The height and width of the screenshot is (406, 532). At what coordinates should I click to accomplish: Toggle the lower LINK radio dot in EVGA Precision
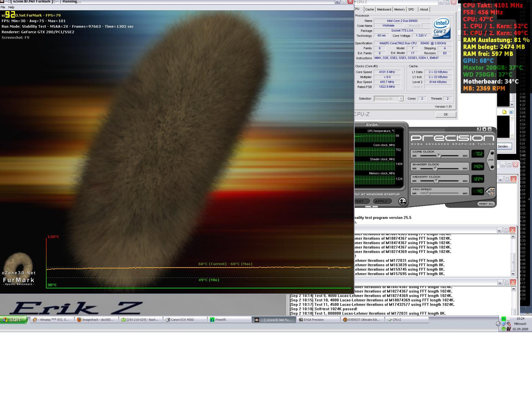pos(492,167)
